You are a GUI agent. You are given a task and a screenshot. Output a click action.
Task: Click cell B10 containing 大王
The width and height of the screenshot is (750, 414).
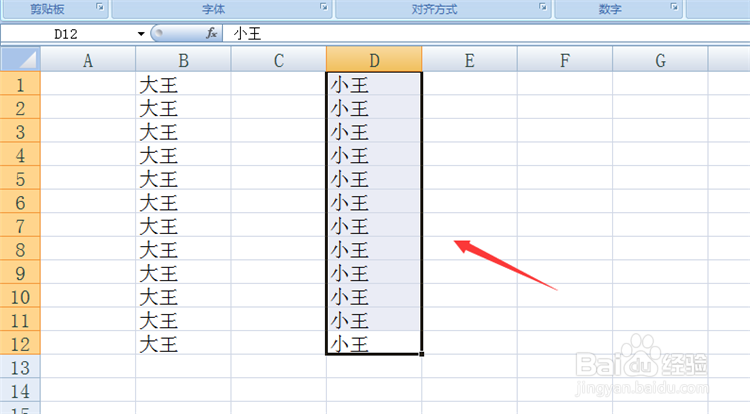click(x=183, y=296)
